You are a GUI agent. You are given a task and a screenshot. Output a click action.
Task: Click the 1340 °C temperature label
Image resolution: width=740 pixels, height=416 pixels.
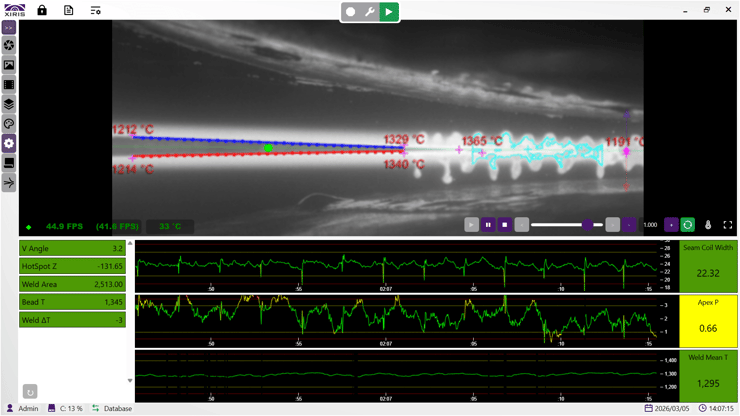point(404,164)
